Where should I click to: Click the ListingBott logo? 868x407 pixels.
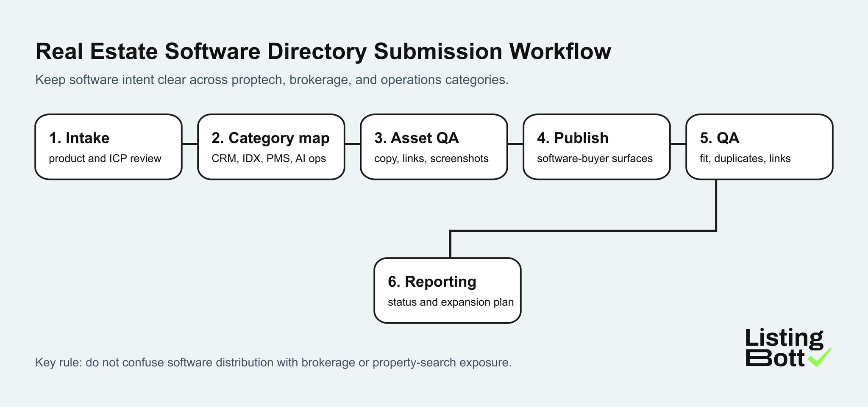click(x=788, y=348)
